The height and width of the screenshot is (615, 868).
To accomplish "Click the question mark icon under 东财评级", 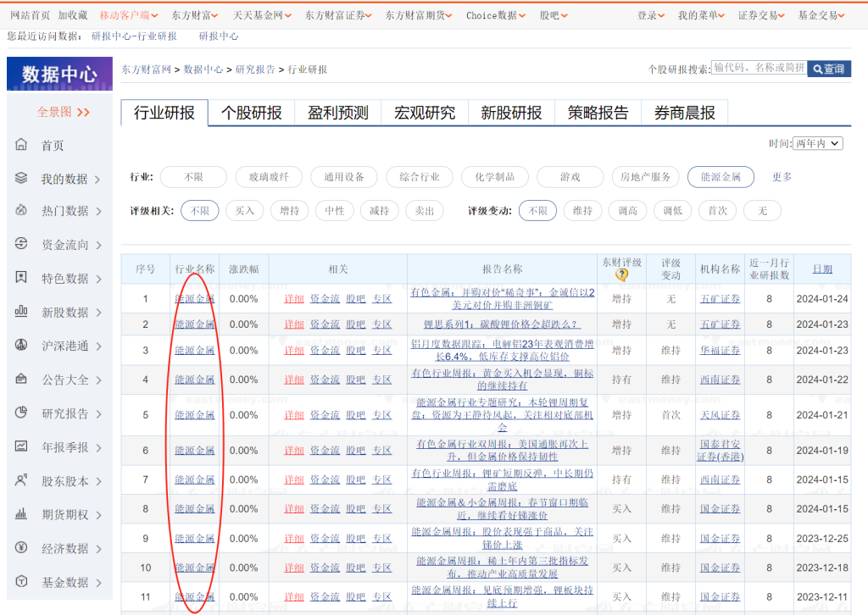I will [621, 274].
